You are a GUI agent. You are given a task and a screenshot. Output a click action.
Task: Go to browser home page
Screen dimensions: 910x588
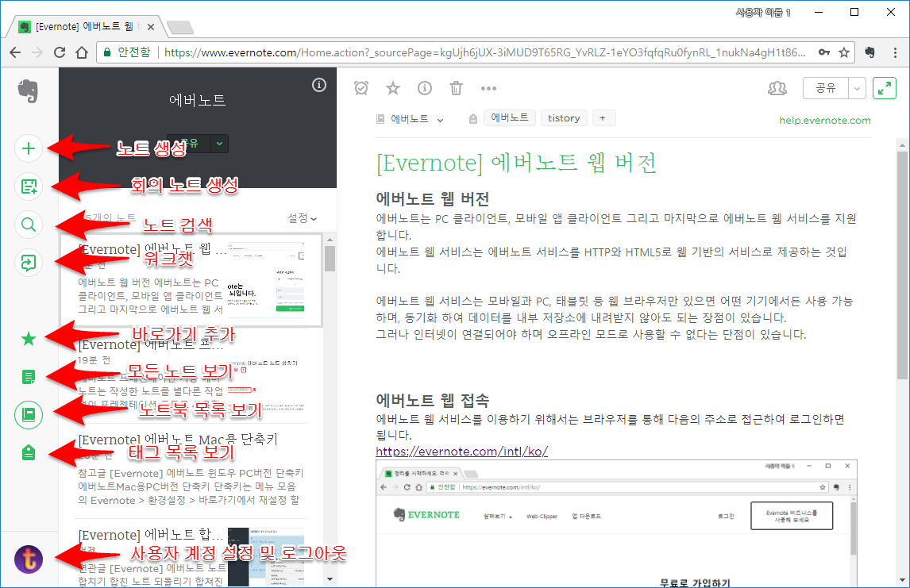pos(82,52)
